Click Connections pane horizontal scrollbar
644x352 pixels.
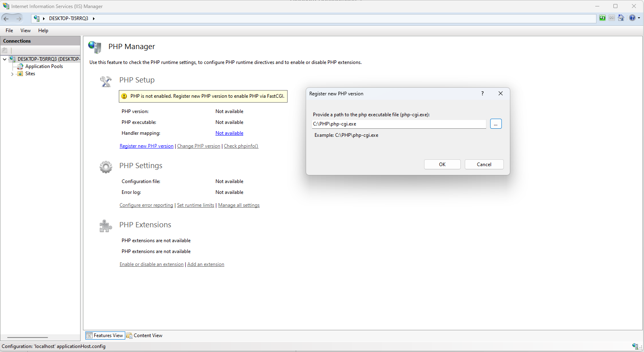click(x=27, y=338)
